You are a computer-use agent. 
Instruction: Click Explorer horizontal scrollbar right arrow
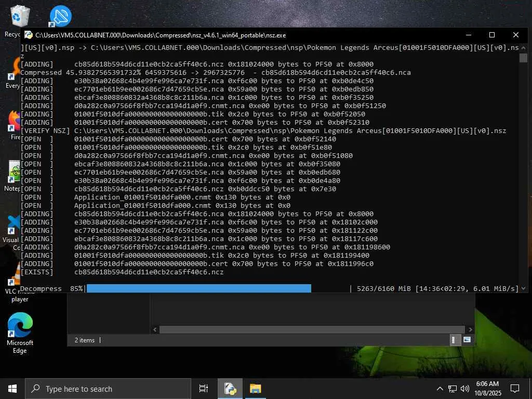tap(470, 329)
